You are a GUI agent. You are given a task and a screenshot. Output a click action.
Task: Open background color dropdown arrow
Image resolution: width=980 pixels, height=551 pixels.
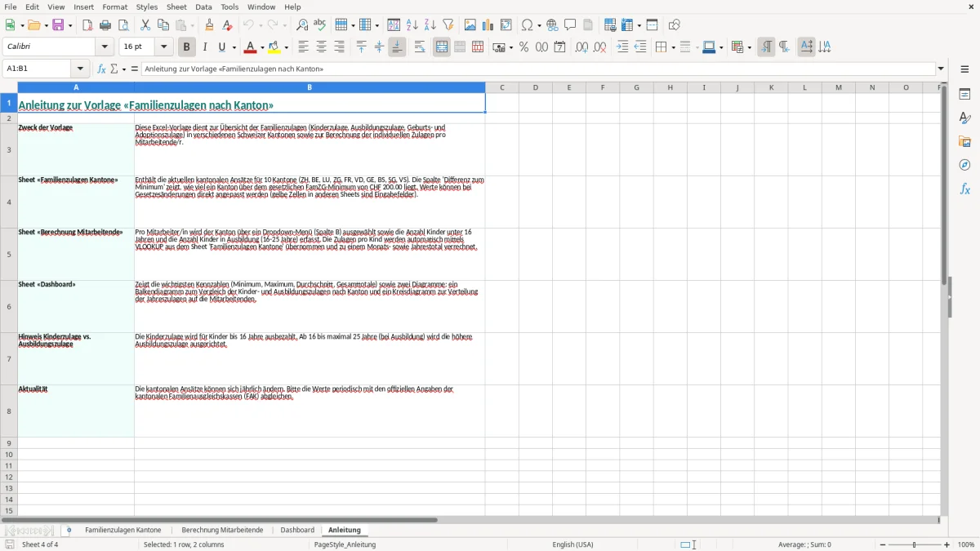tap(287, 47)
